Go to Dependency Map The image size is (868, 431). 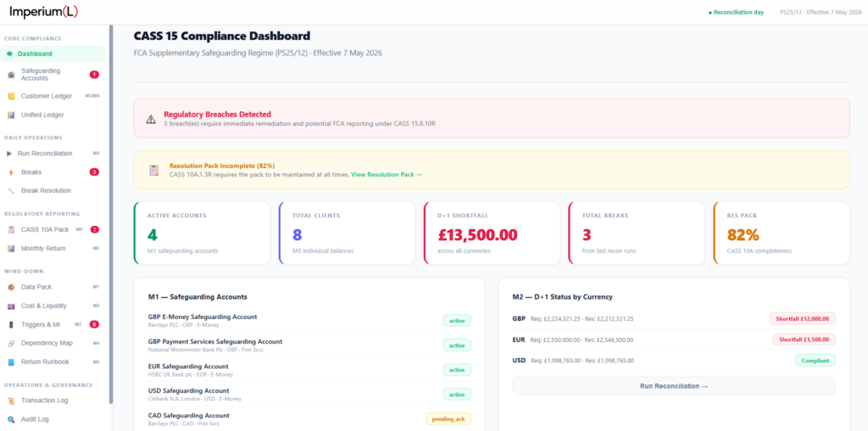tap(53, 344)
